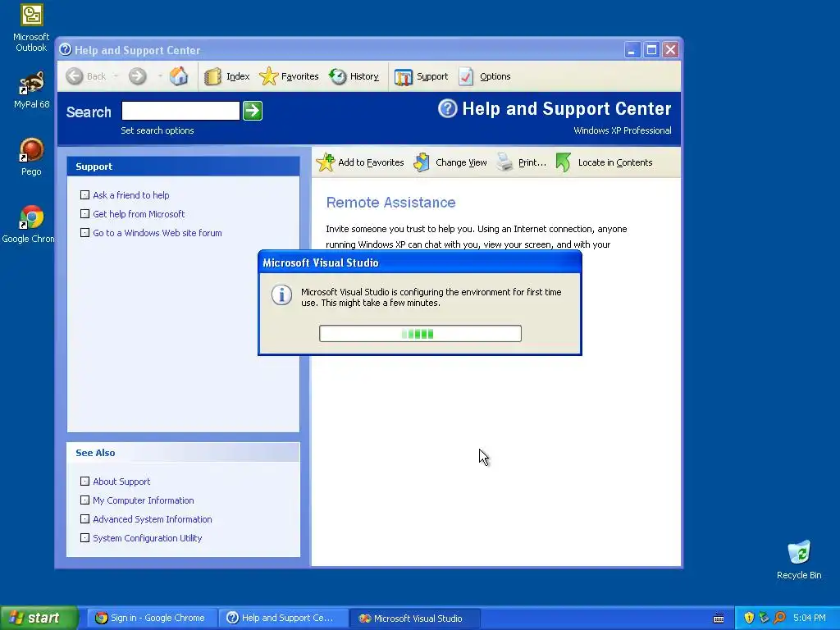The width and height of the screenshot is (840, 630).
Task: Minimize the Help and Support Center window
Action: [x=632, y=50]
